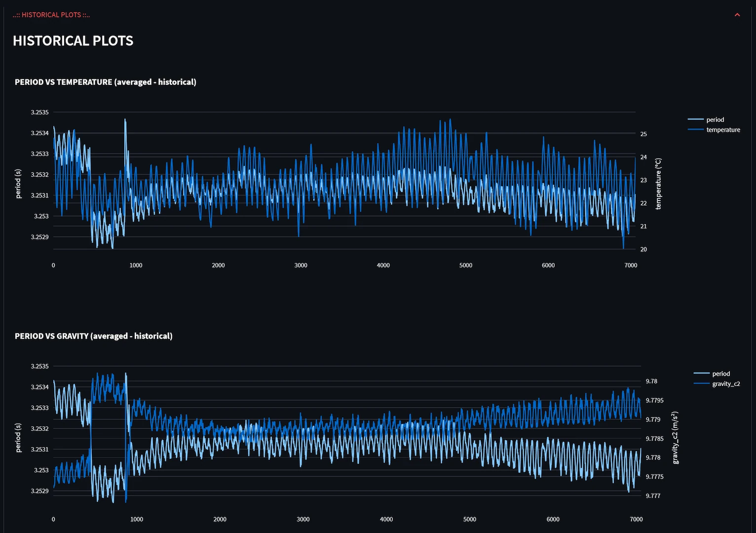
Task: Select the 'period (s)' axis title on the gravity chart
Action: tap(18, 438)
